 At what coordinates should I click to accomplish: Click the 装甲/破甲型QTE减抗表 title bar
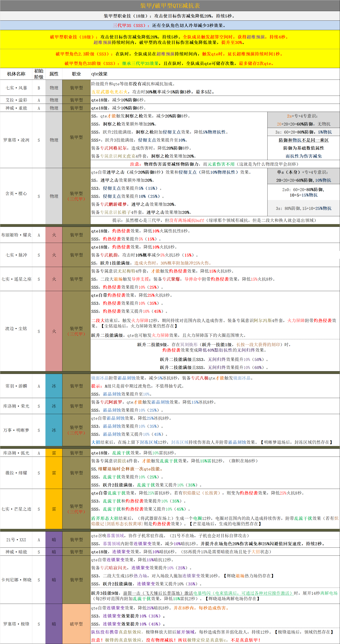[x=170, y=5]
